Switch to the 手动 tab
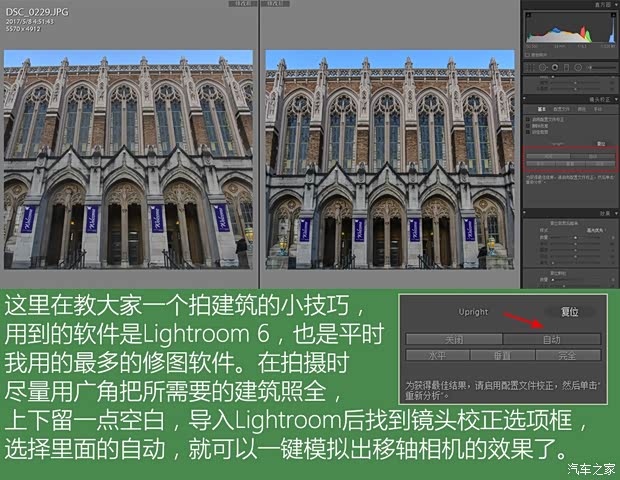The height and width of the screenshot is (480, 620). 597,109
